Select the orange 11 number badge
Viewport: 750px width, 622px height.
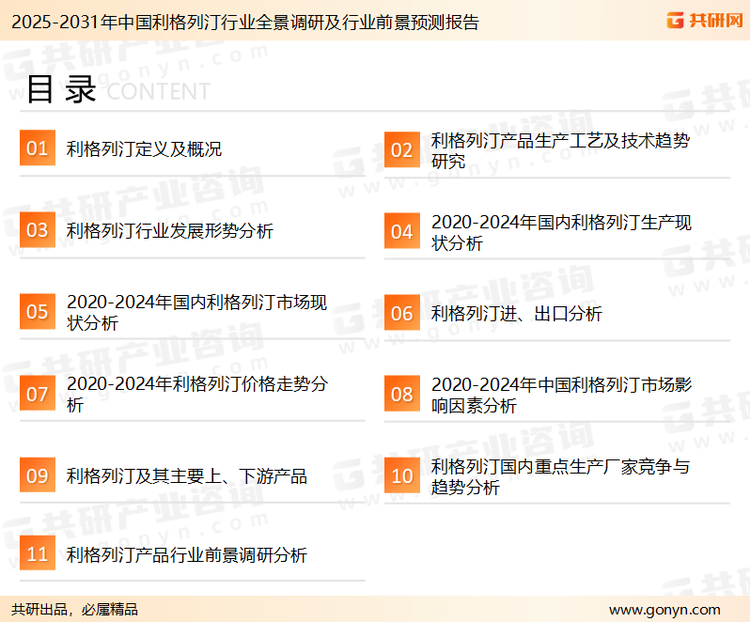coord(37,553)
